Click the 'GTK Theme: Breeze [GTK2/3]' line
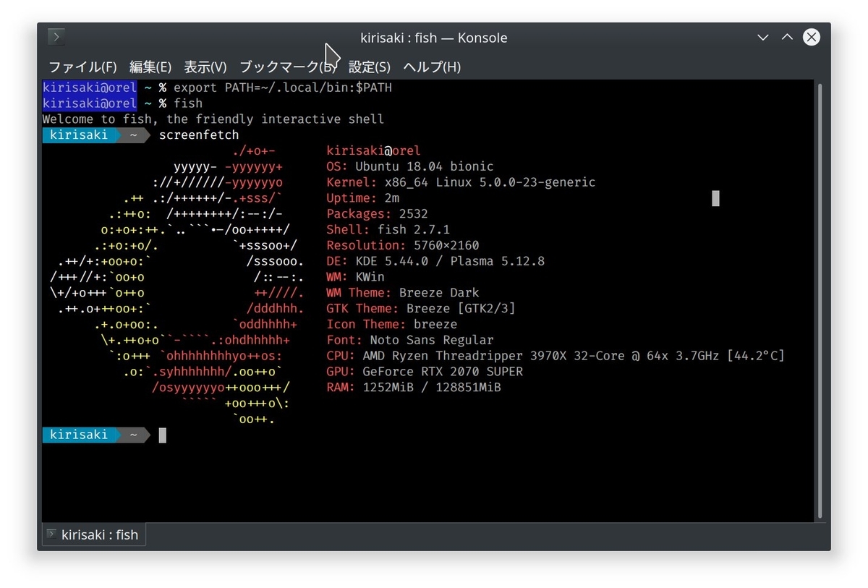Viewport: 868px width, 588px height. (421, 309)
